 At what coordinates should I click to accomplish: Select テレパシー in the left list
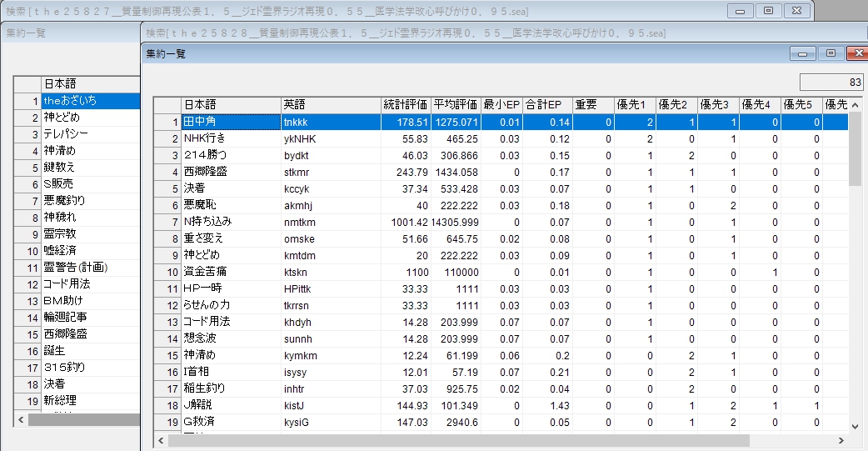90,134
